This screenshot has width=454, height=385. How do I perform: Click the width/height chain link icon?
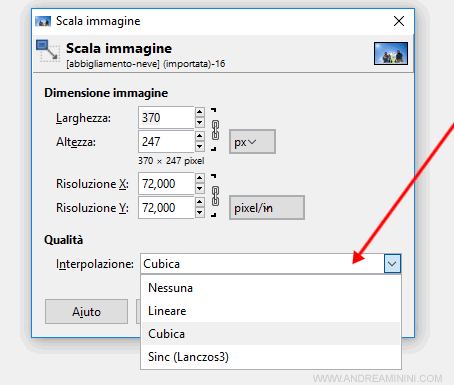coord(215,130)
